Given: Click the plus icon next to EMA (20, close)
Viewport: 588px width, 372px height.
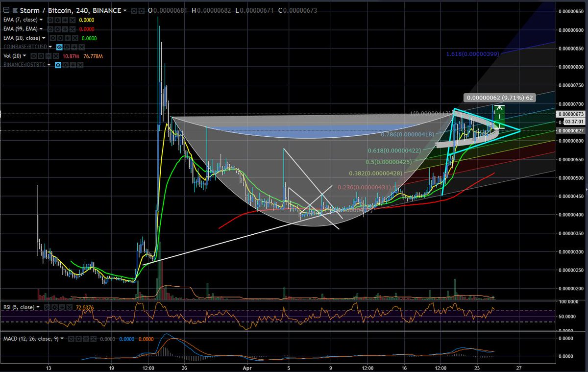Looking at the screenshot, I should 67,38.
